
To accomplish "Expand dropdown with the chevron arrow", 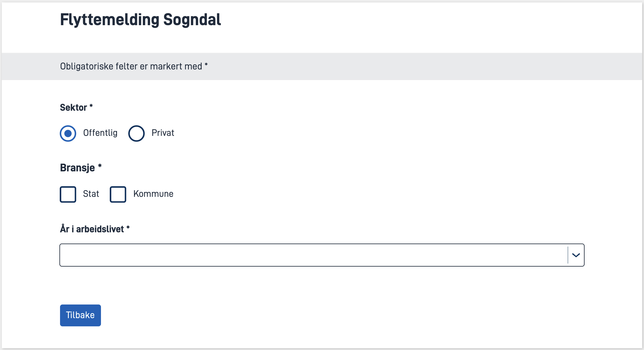I will tap(576, 255).
